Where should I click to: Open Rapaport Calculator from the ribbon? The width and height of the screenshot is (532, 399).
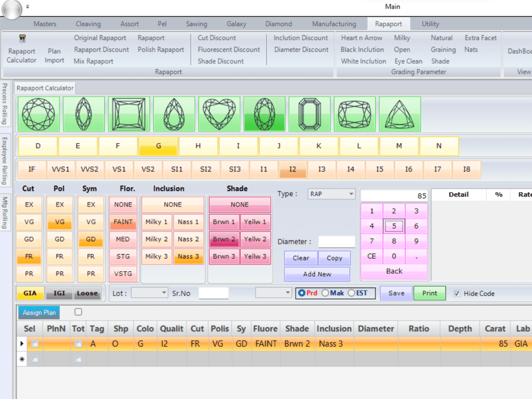pyautogui.click(x=22, y=50)
